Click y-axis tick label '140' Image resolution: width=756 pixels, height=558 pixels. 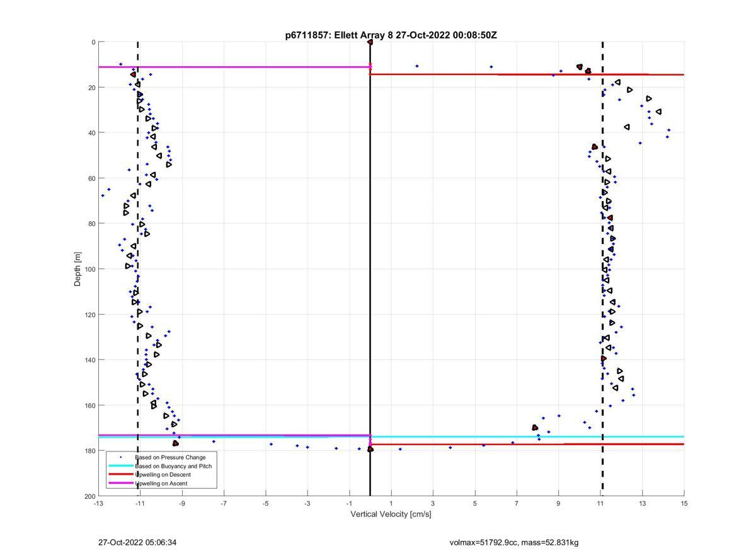click(89, 360)
